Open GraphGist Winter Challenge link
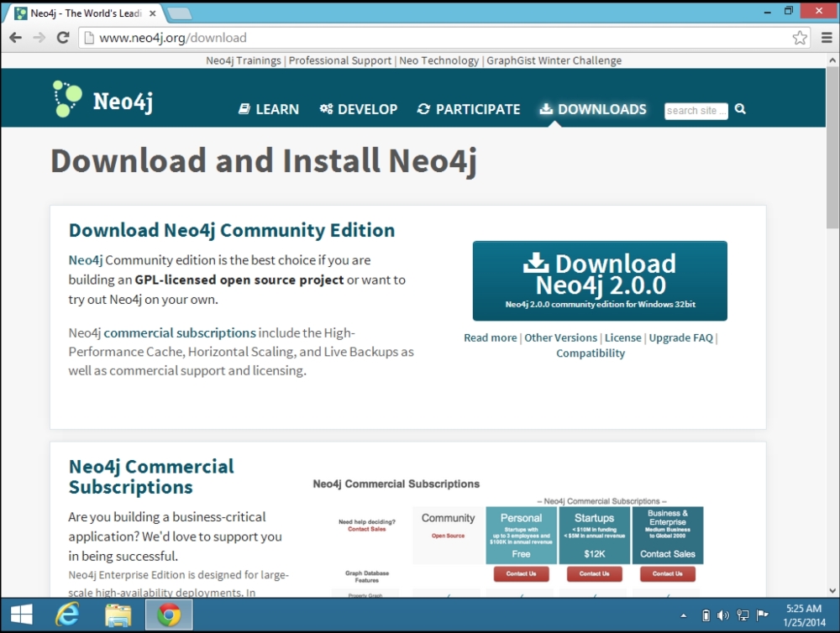The width and height of the screenshot is (840, 633). point(554,60)
